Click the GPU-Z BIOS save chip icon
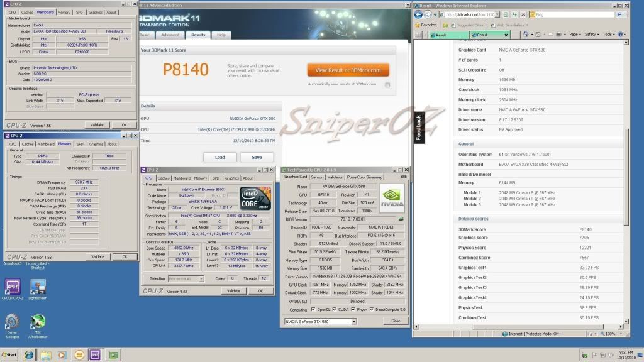The height and width of the screenshot is (362, 644). tap(400, 219)
